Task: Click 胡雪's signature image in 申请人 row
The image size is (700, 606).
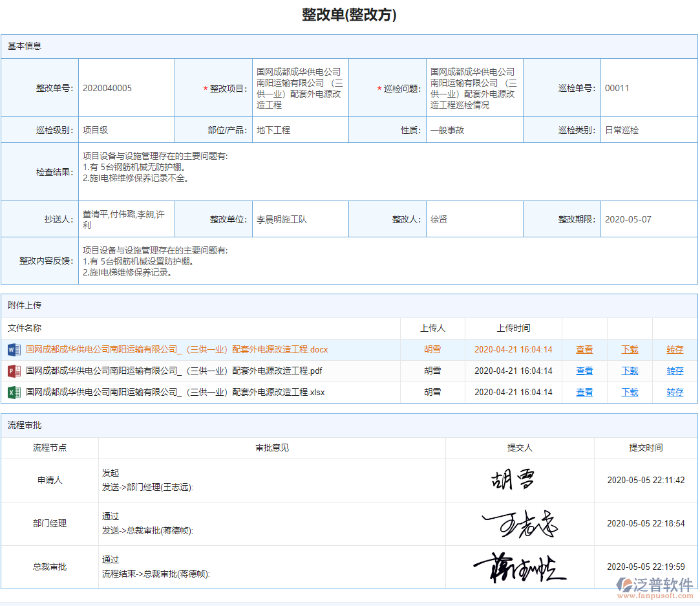Action: pos(511,480)
